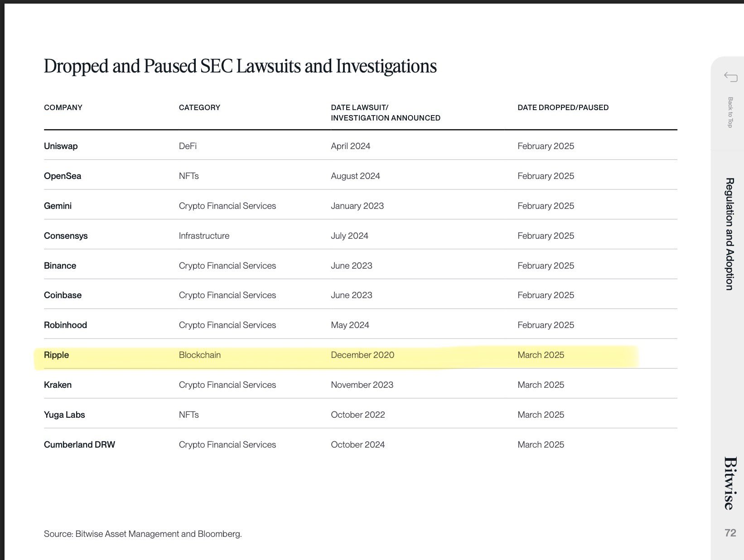Select the Consensys company cell
Viewport: 744px width, 560px height.
click(66, 236)
